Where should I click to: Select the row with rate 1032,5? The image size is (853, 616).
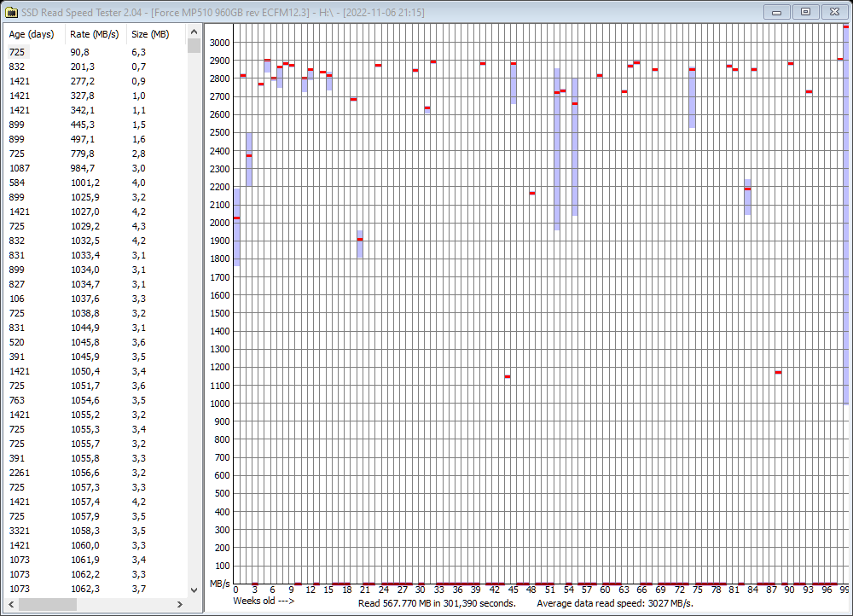[x=96, y=241]
